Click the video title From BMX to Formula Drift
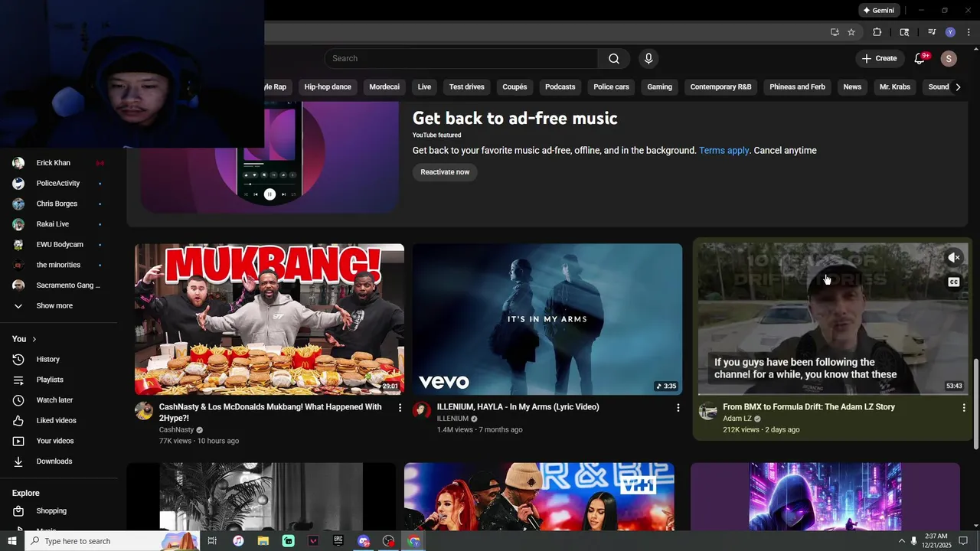The height and width of the screenshot is (551, 980). tap(808, 407)
